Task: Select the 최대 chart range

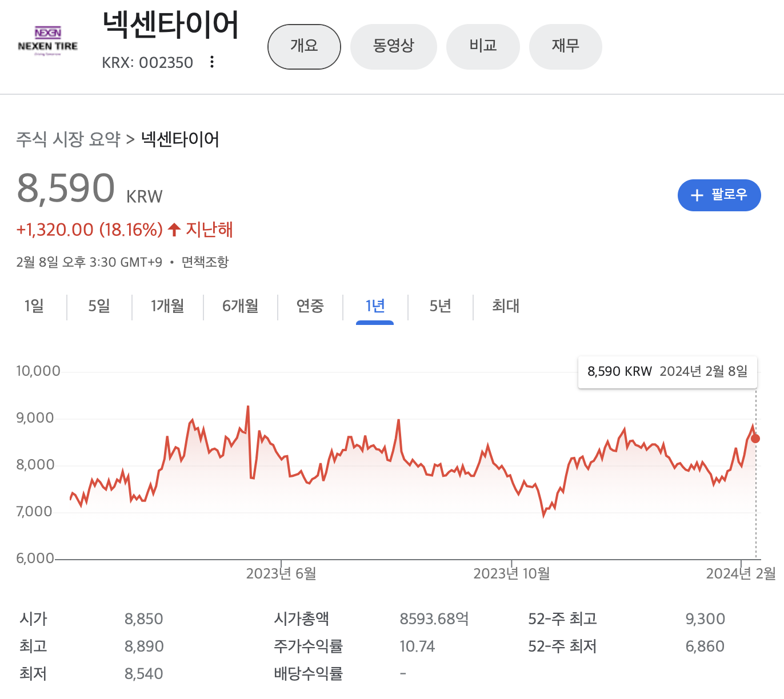Action: (x=506, y=306)
